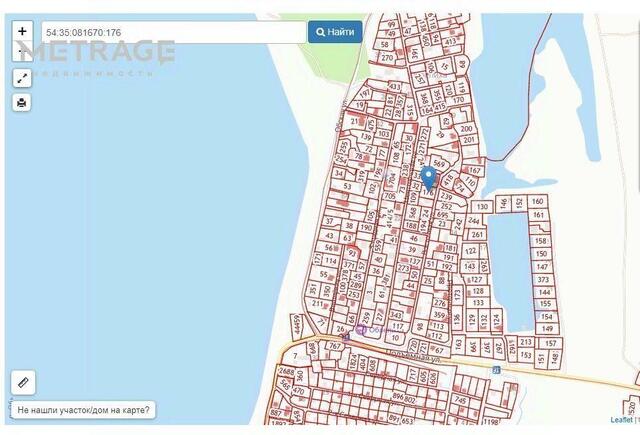The width and height of the screenshot is (640, 435).
Task: Select parcel 373 east of the pond
Action: 543,280
